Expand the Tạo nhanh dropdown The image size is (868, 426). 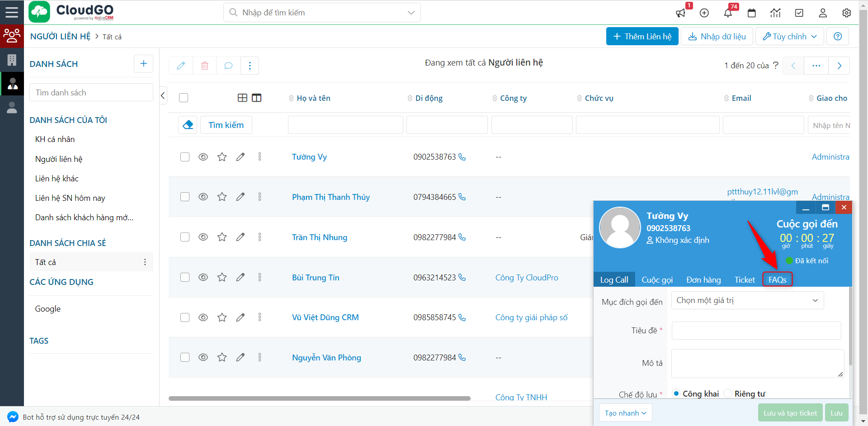[625, 413]
